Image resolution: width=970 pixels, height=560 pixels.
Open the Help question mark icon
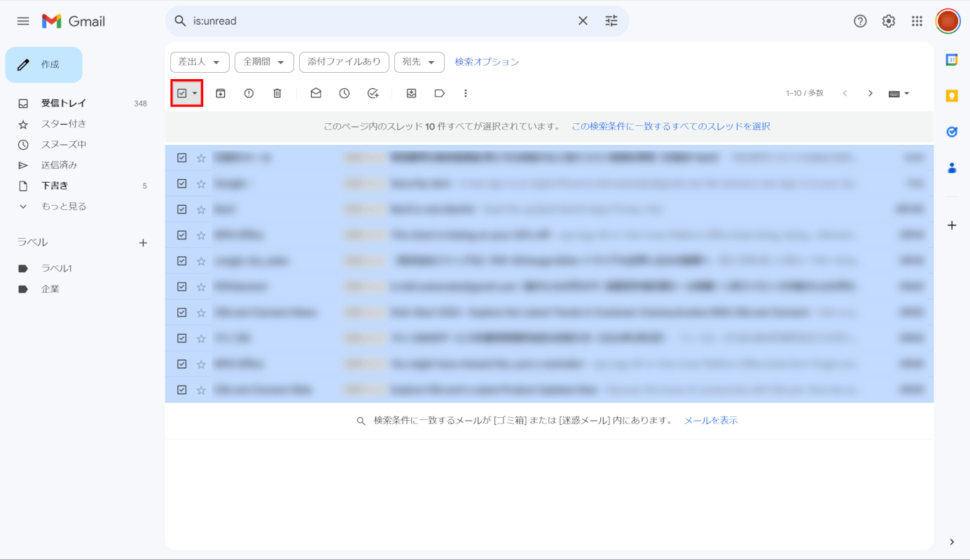[x=860, y=21]
